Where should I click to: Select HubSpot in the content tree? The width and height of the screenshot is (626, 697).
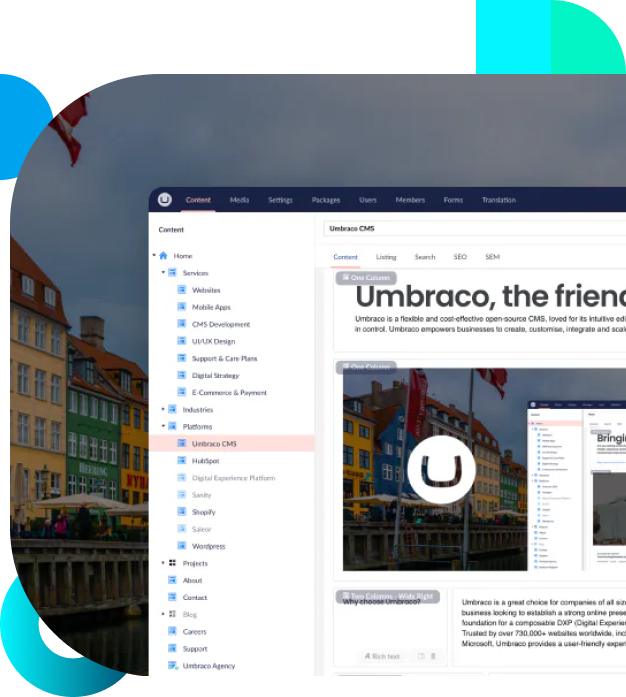point(204,461)
